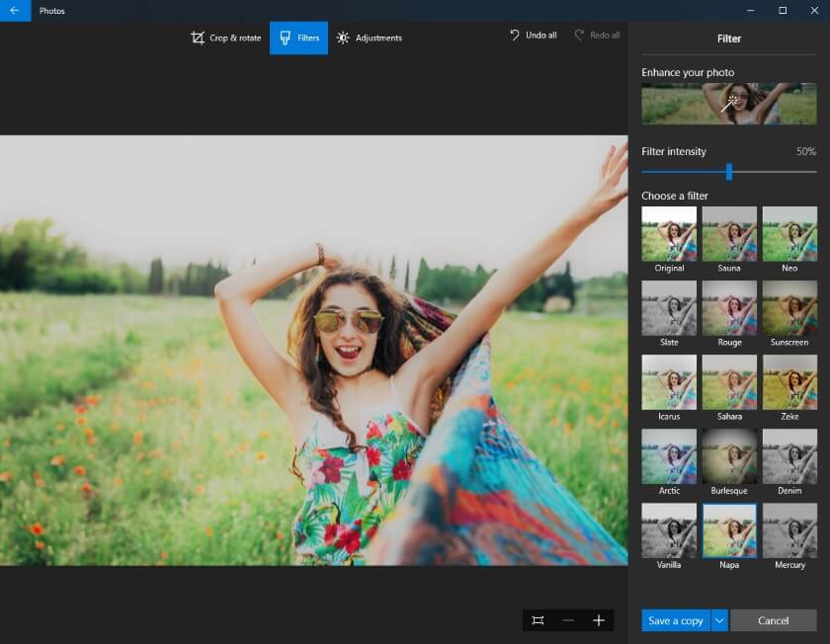Click the Save a copy button
830x644 pixels.
coord(676,620)
